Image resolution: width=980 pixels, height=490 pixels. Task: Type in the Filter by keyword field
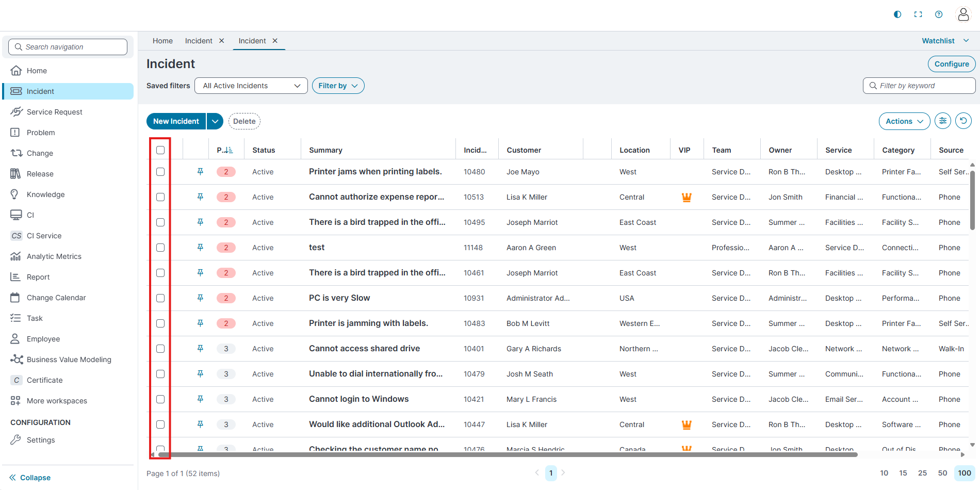923,86
